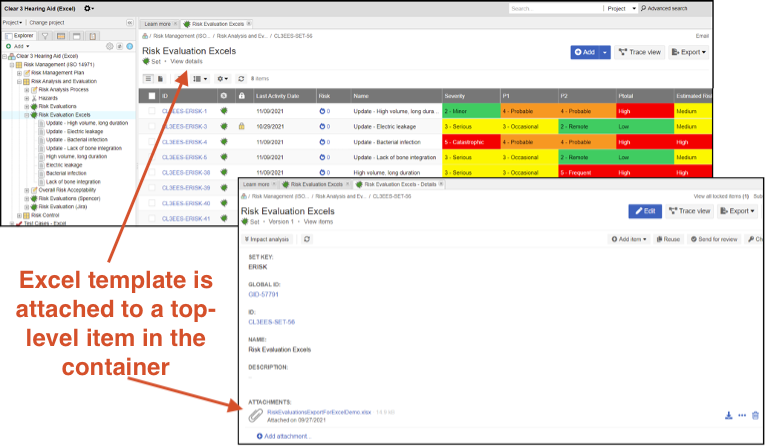
Task: Open the search scope Project dropdown
Action: [622, 8]
